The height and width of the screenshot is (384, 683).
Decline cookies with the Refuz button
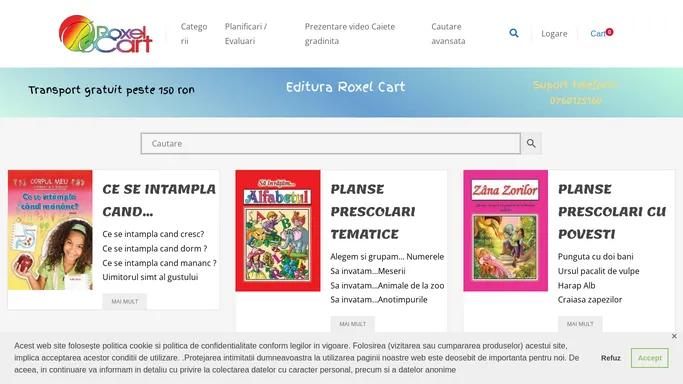click(x=611, y=358)
